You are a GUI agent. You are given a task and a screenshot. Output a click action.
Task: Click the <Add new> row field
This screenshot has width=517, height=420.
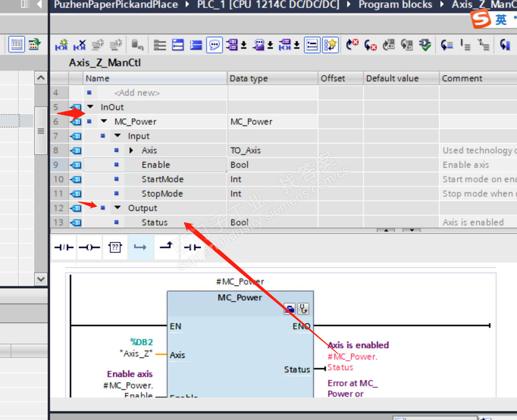[137, 93]
